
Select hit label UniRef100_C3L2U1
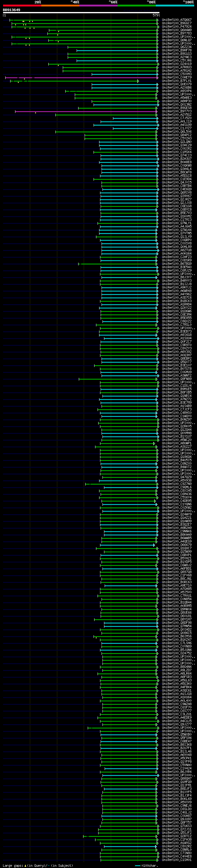[x=177, y=714]
